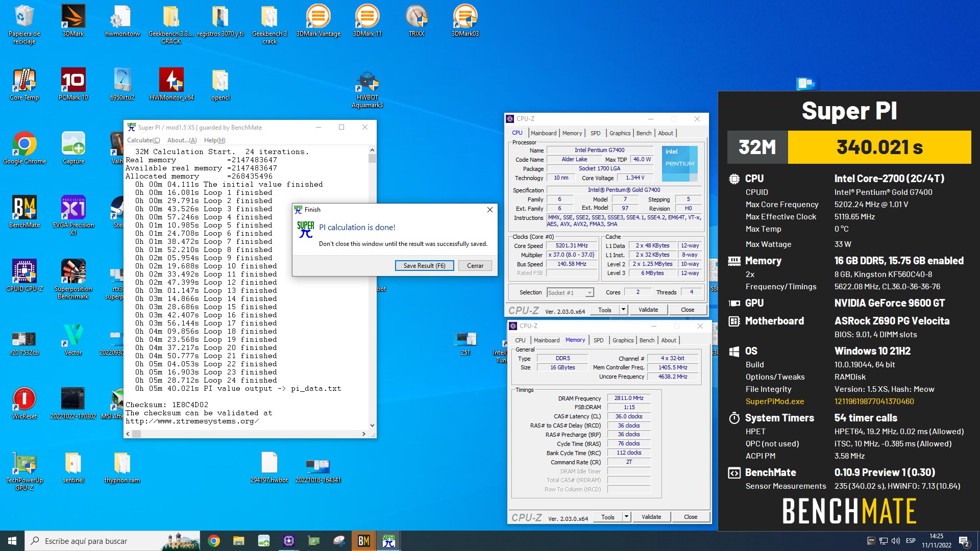Open the 3DMark03 shortcut
The image size is (980, 551).
click(x=465, y=20)
